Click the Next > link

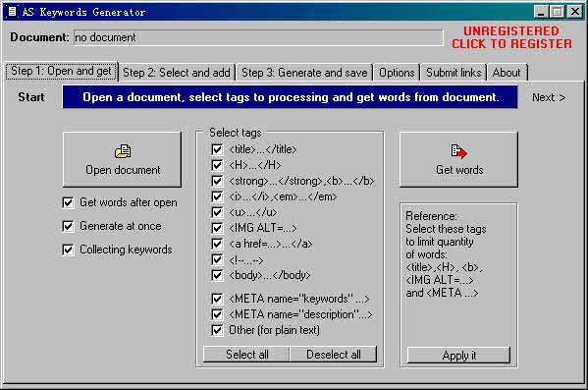[549, 97]
